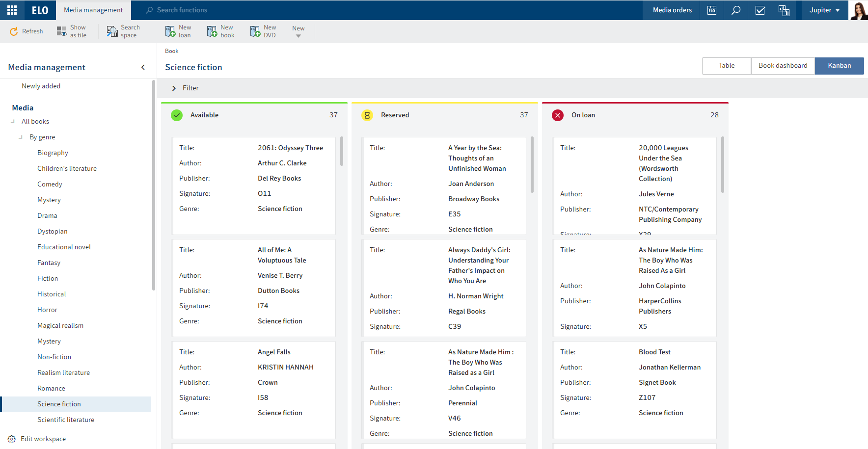This screenshot has height=449, width=868.
Task: Open the calendar icon in top bar
Action: coord(712,10)
